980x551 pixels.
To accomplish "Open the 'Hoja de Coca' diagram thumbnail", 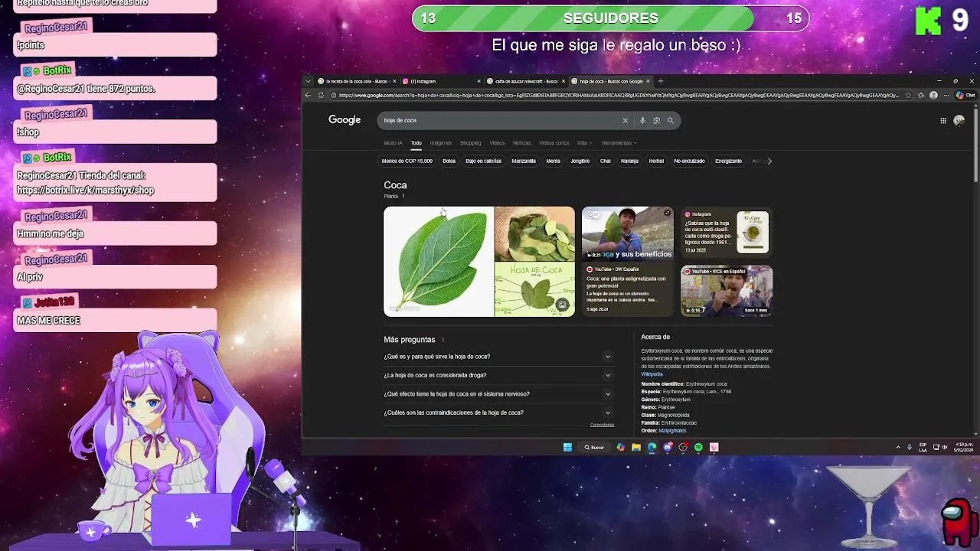I will (534, 289).
